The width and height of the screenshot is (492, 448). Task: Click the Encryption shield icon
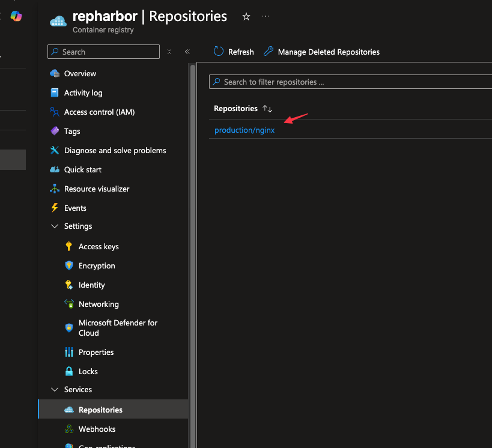[69, 265]
